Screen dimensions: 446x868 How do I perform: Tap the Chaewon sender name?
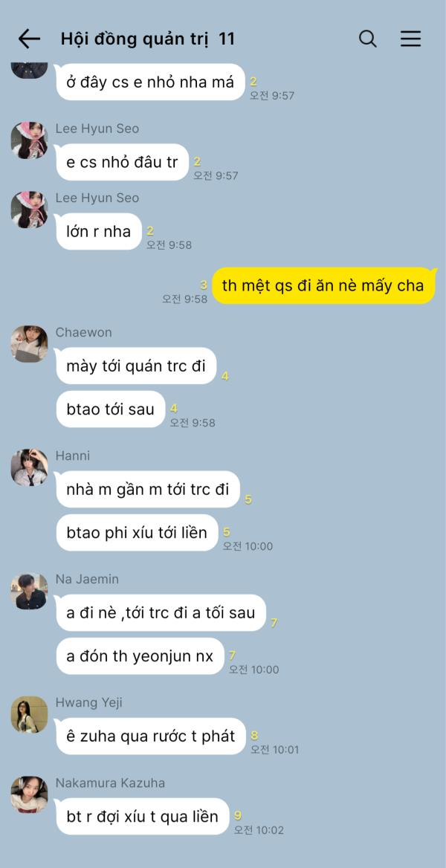84,332
